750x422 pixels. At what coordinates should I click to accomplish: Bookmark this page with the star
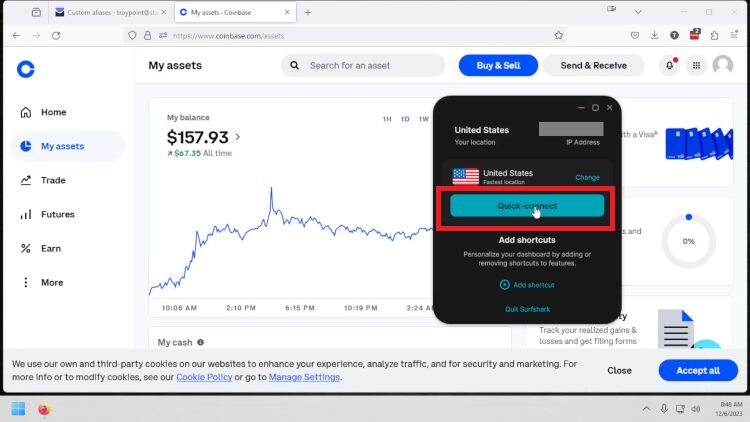click(x=558, y=35)
